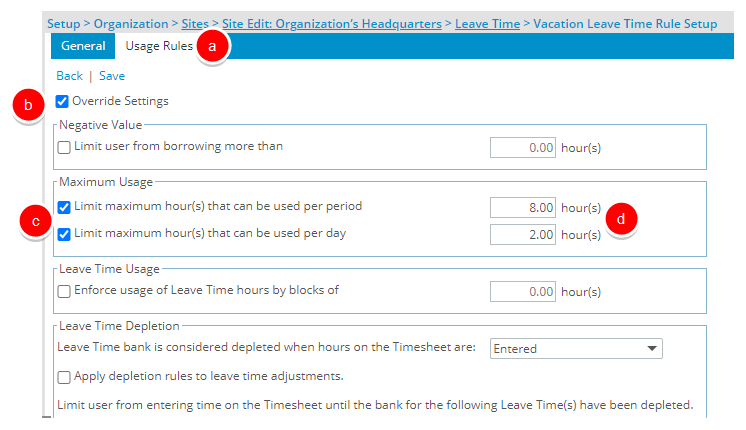Screen dimensions: 746x430
Task: Toggle limit maximum hours per day
Action: (x=64, y=234)
